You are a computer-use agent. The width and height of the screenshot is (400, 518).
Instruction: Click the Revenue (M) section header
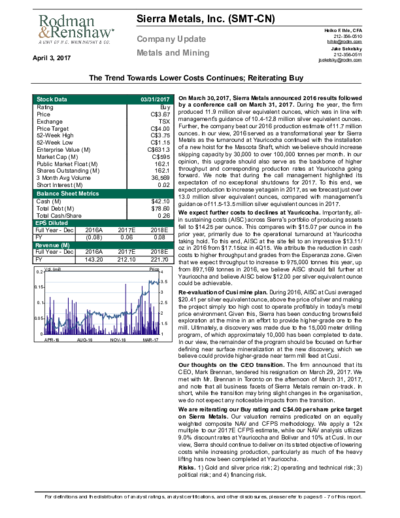click(103, 245)
